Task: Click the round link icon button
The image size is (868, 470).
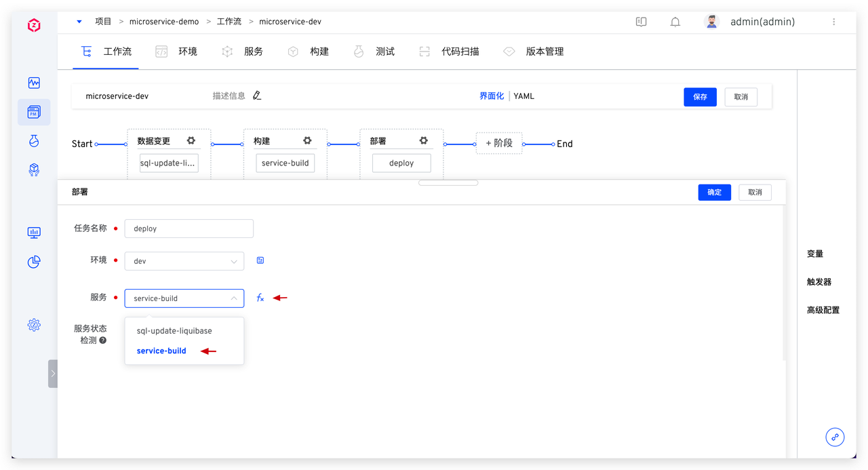Action: coord(835,437)
